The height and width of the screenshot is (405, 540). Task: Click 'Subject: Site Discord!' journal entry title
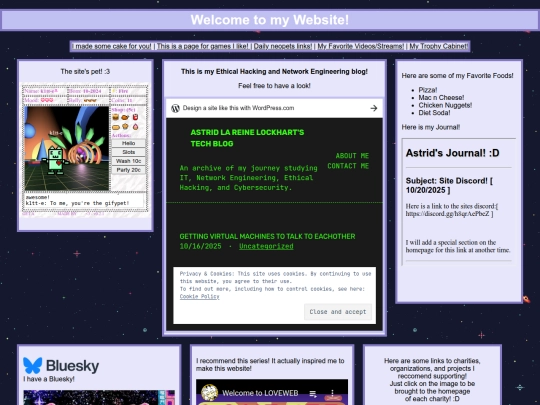pos(449,185)
